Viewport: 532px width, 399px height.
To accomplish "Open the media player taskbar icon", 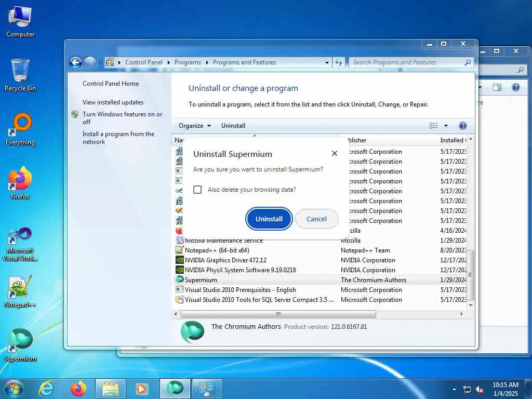I will pos(141,389).
